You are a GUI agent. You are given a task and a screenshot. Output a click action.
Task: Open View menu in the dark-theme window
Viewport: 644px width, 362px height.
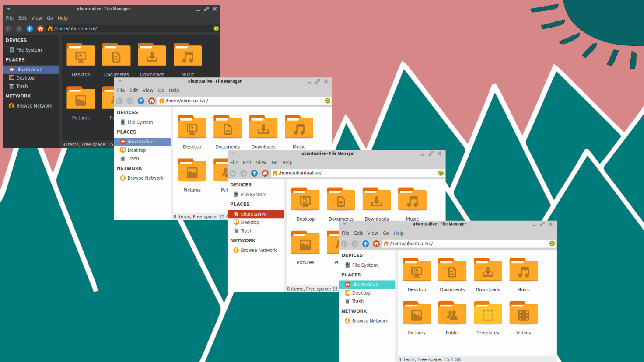point(37,18)
